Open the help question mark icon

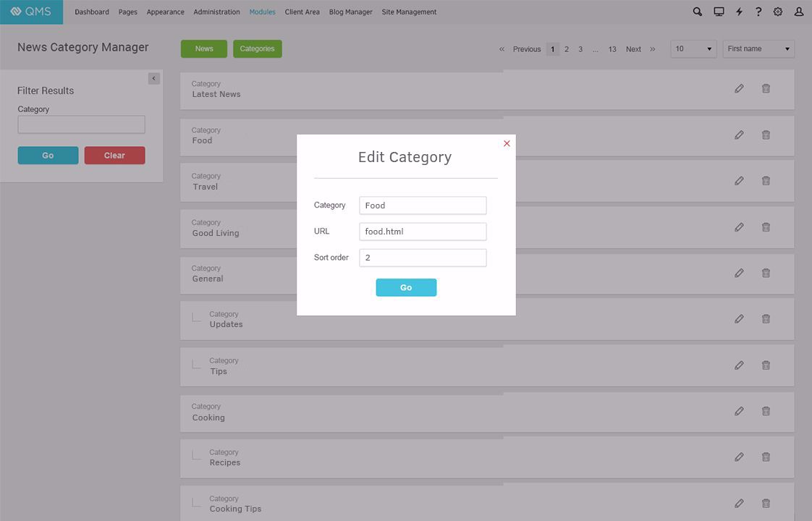758,12
